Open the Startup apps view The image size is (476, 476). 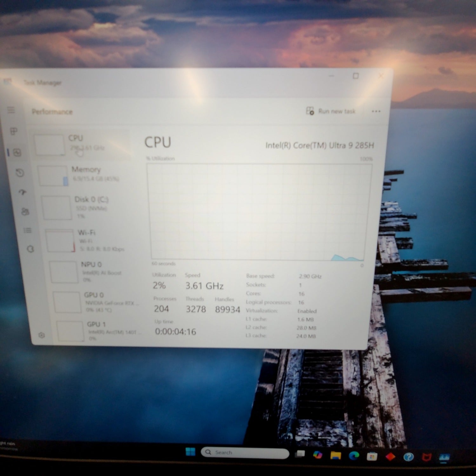pyautogui.click(x=23, y=193)
